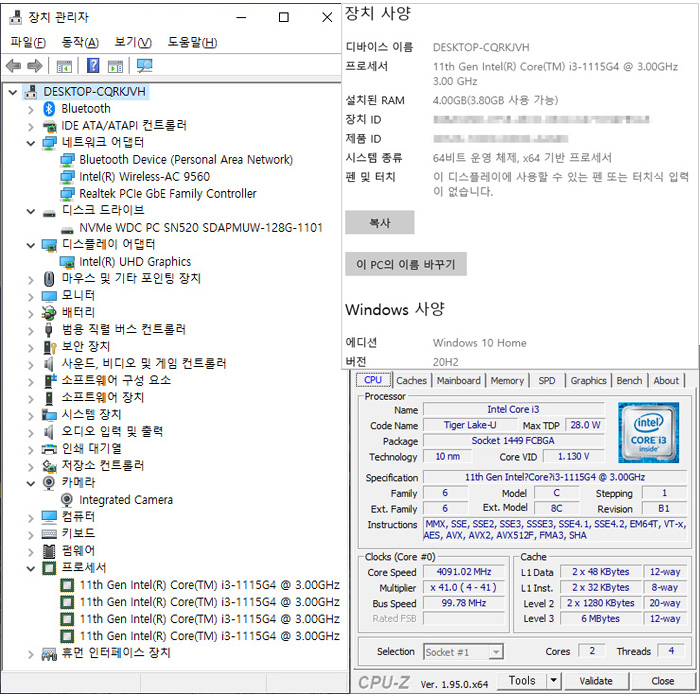Click the 소프트웨어 장치 category icon
Viewport: 700px width, 699px height.
pyautogui.click(x=49, y=398)
